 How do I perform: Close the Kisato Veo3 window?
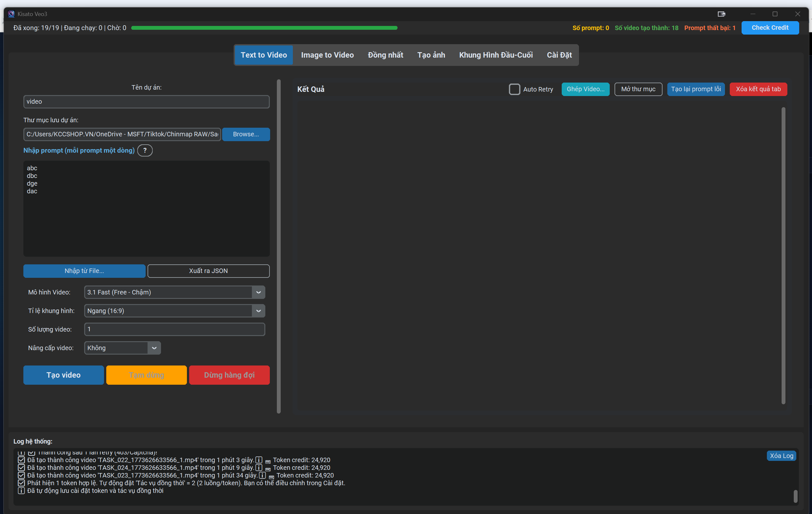(798, 14)
